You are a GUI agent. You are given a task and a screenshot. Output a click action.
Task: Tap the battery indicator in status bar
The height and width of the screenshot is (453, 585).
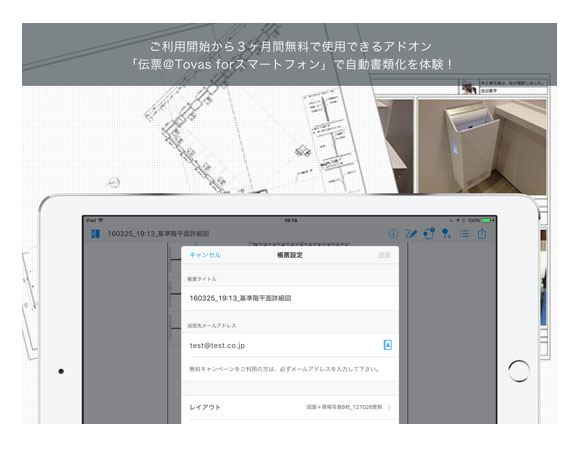[x=488, y=221]
